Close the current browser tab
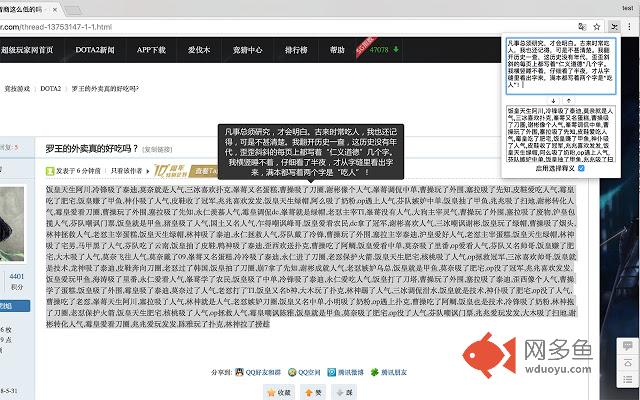Screen dimensions: 640x400 55,9
